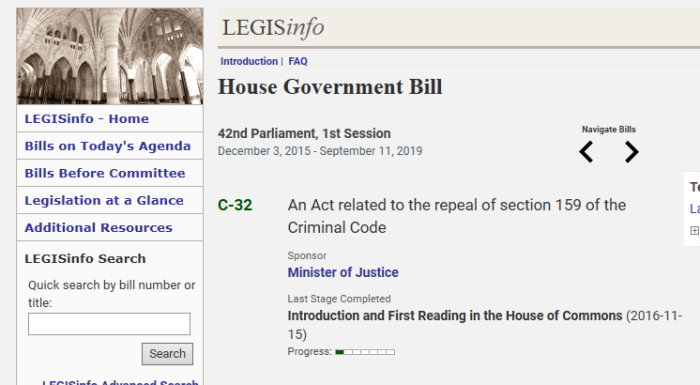Click the Search button
The width and height of the screenshot is (700, 385).
coord(167,354)
